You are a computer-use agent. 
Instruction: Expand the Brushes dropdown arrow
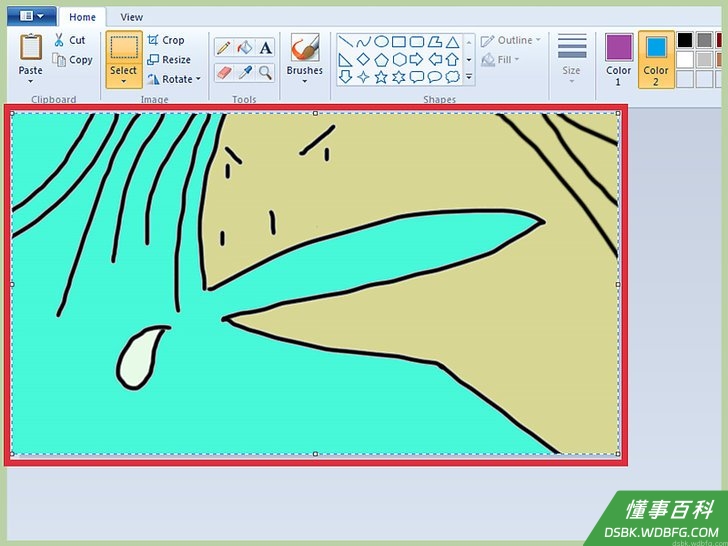point(305,82)
